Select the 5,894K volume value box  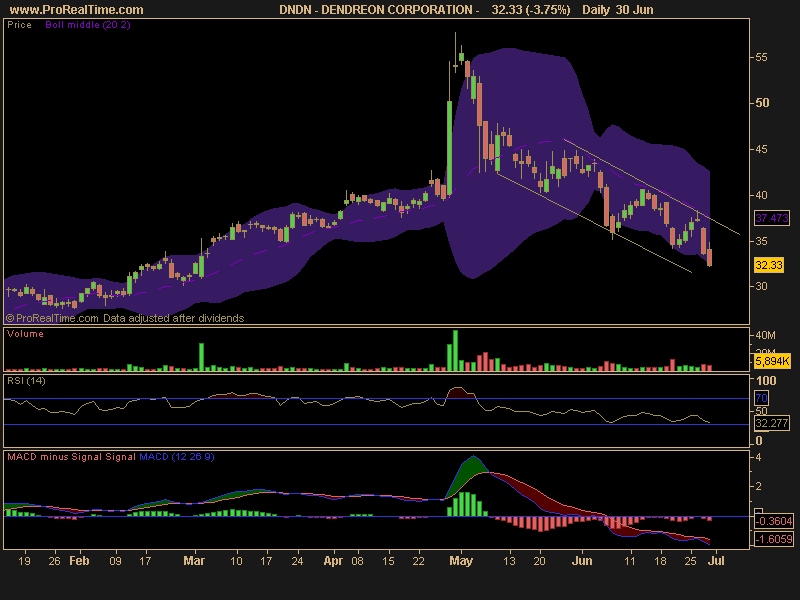pos(772,361)
